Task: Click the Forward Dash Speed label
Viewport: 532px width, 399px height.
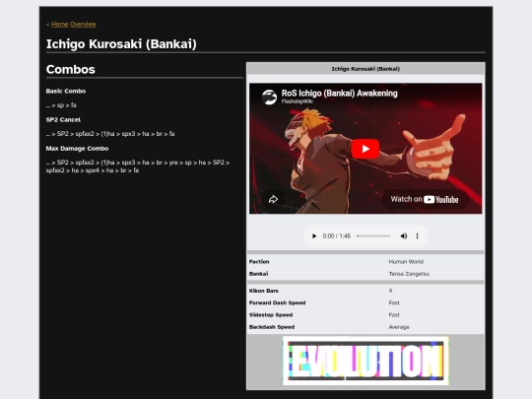Action: (277, 302)
